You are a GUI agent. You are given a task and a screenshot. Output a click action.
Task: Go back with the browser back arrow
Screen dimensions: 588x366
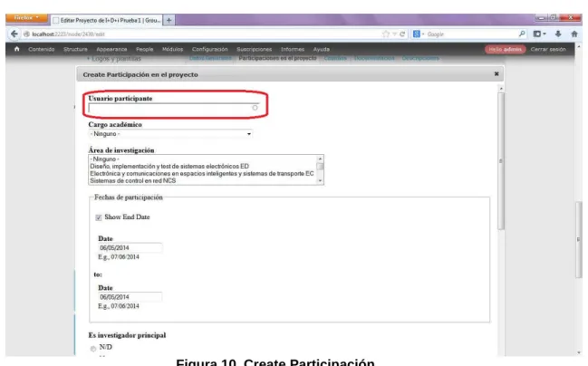click(x=14, y=34)
